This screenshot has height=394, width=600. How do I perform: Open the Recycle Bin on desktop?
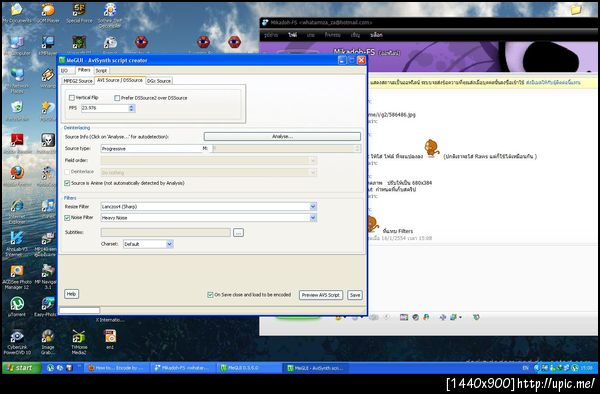pyautogui.click(x=16, y=111)
